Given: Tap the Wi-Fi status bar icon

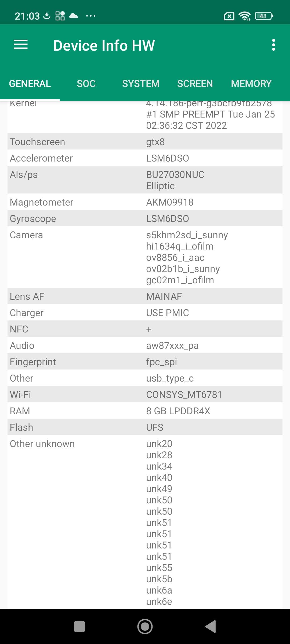Looking at the screenshot, I should point(245,16).
